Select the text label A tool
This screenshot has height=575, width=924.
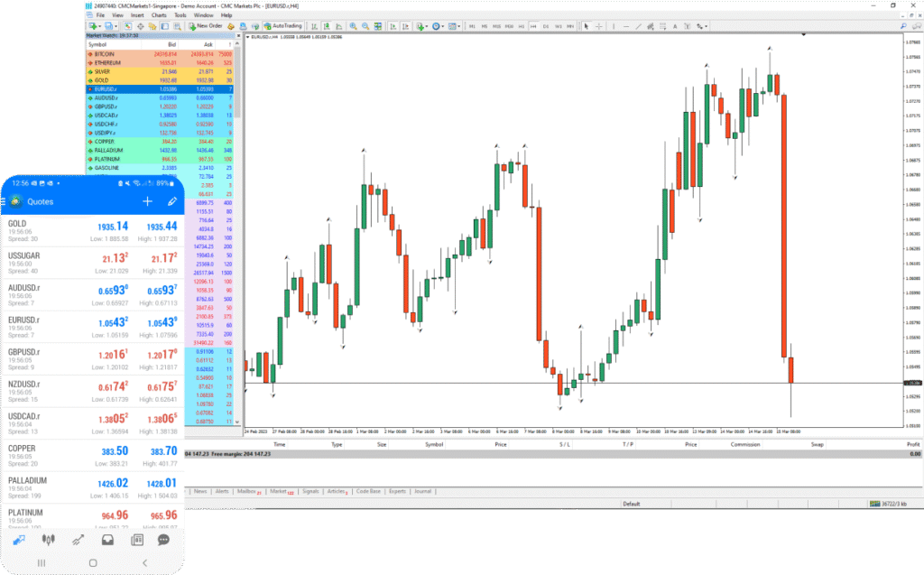(675, 26)
